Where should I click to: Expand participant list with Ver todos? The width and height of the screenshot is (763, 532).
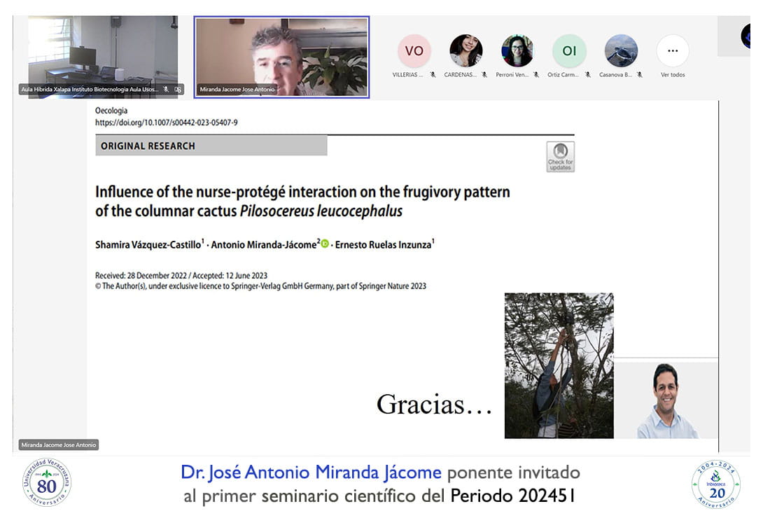pyautogui.click(x=672, y=56)
